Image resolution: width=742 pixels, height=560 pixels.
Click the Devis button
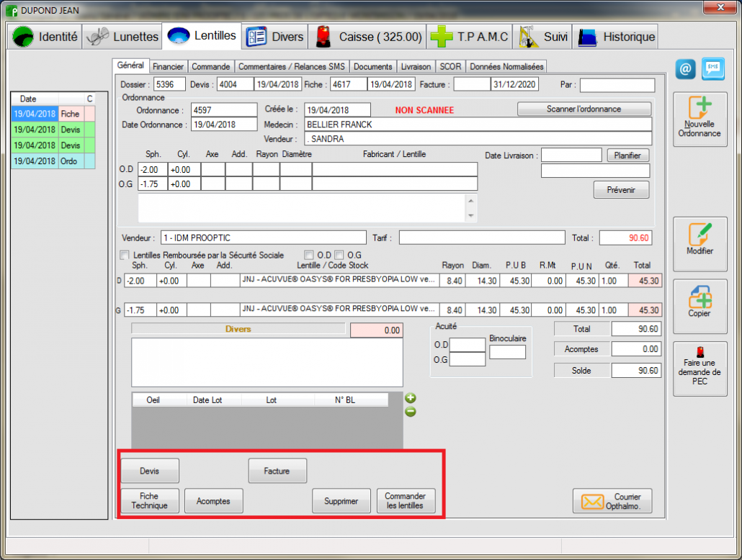pos(150,471)
